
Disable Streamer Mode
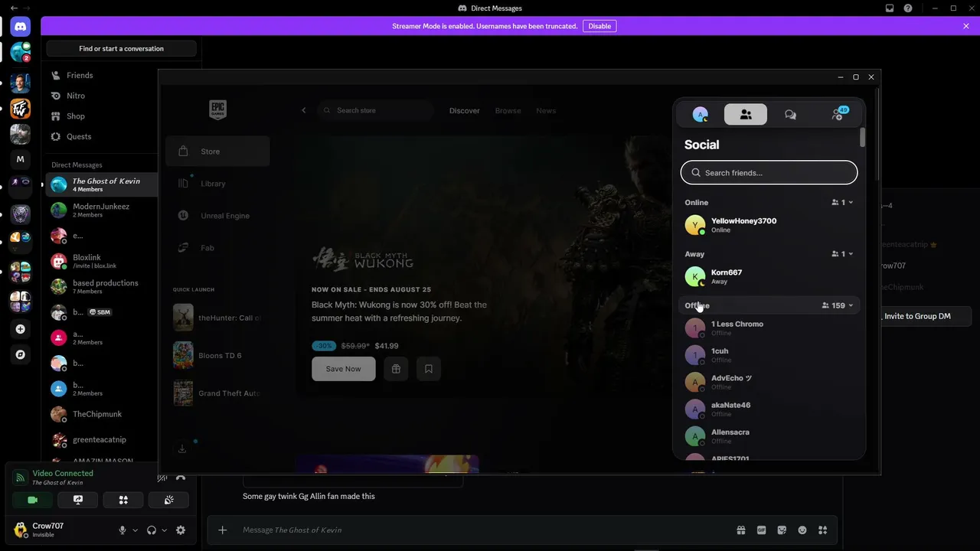click(599, 26)
